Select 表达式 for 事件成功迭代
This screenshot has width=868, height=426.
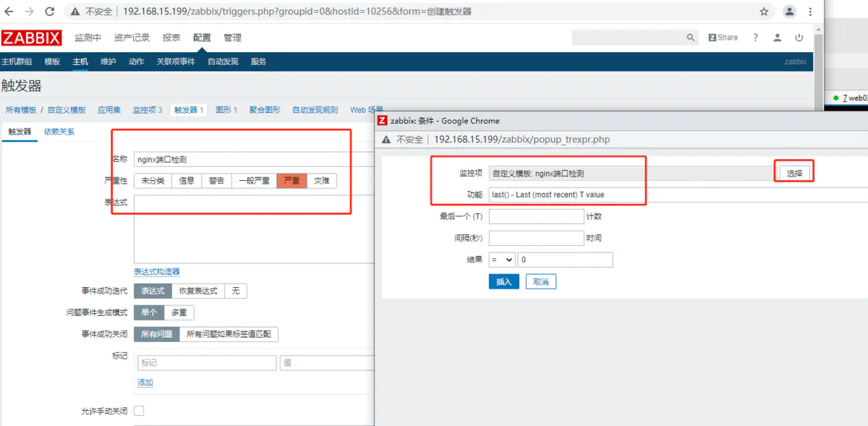[x=153, y=291]
